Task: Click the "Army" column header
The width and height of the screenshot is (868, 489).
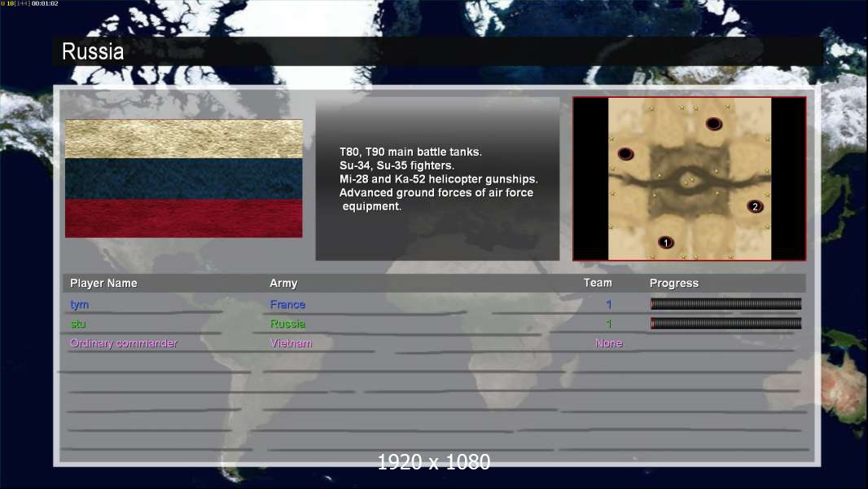Action: 283,283
